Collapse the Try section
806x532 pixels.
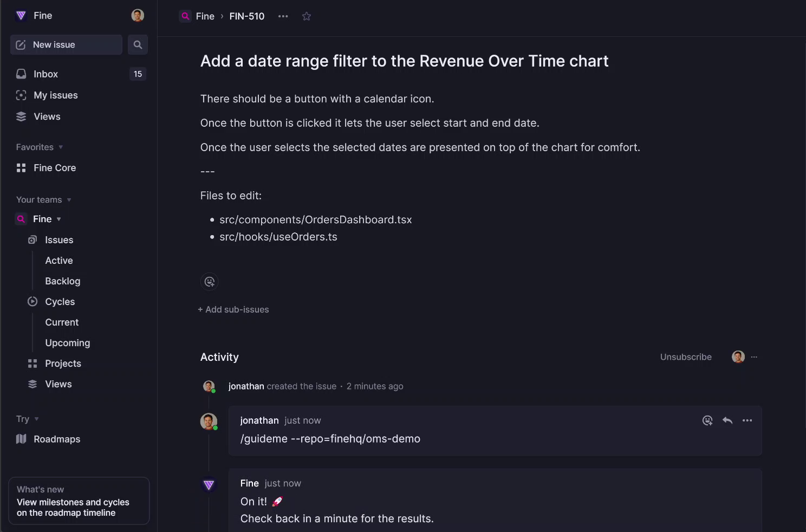[36, 419]
